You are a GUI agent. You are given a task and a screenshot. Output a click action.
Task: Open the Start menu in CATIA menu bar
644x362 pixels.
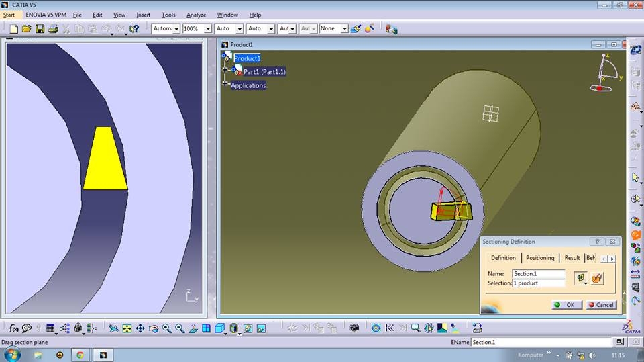point(9,15)
